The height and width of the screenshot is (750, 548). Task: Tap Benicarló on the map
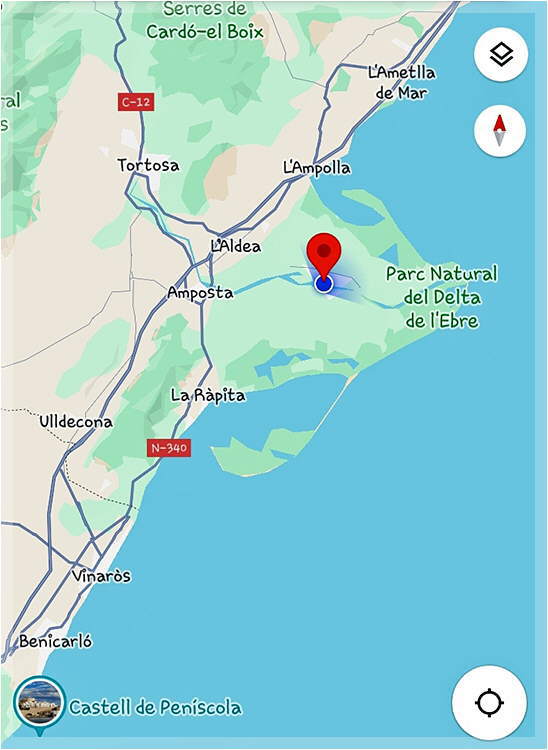point(55,641)
